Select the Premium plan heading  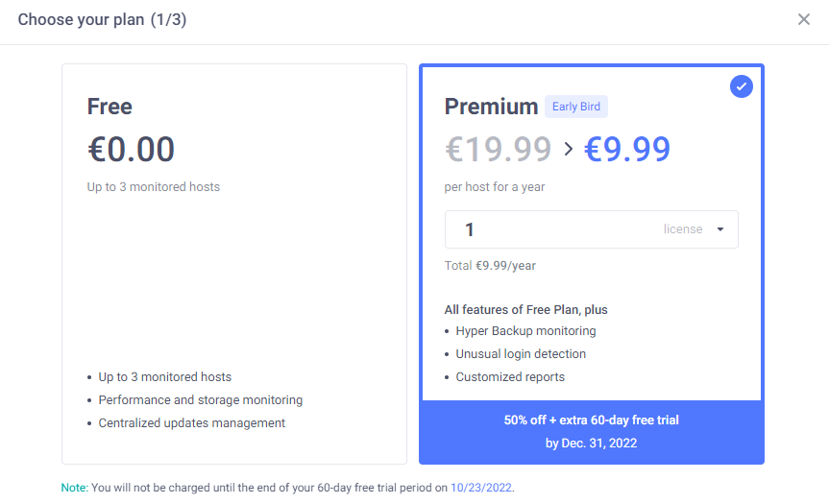pyautogui.click(x=491, y=107)
